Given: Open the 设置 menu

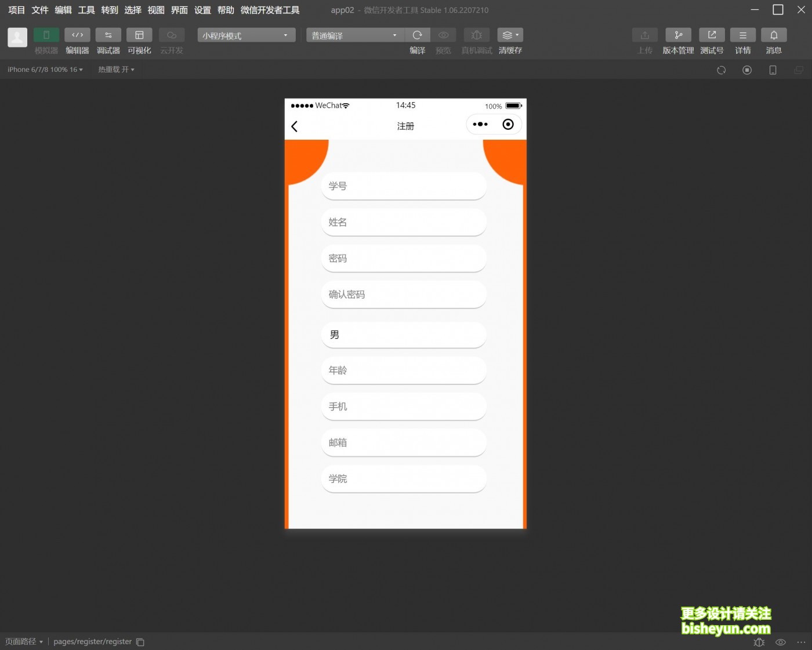Looking at the screenshot, I should click(x=202, y=10).
